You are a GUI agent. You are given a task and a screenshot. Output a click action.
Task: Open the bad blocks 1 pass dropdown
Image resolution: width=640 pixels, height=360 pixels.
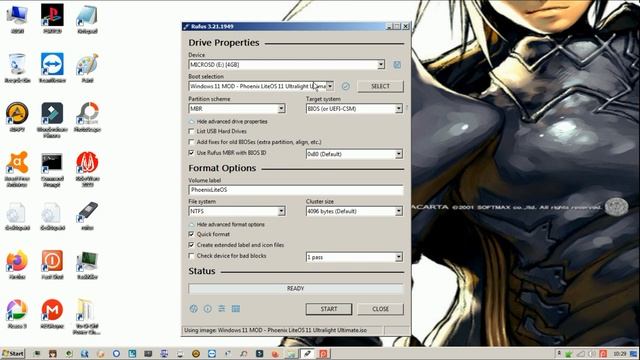coord(354,257)
